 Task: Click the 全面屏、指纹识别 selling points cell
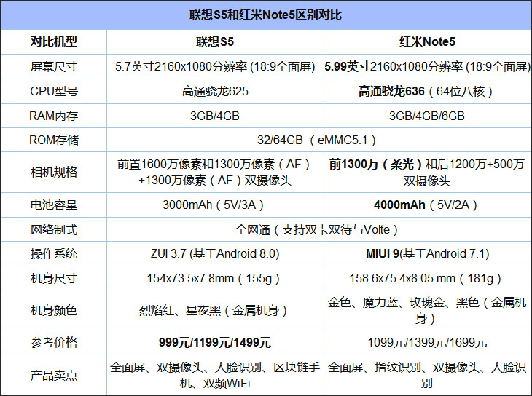pyautogui.click(x=427, y=375)
